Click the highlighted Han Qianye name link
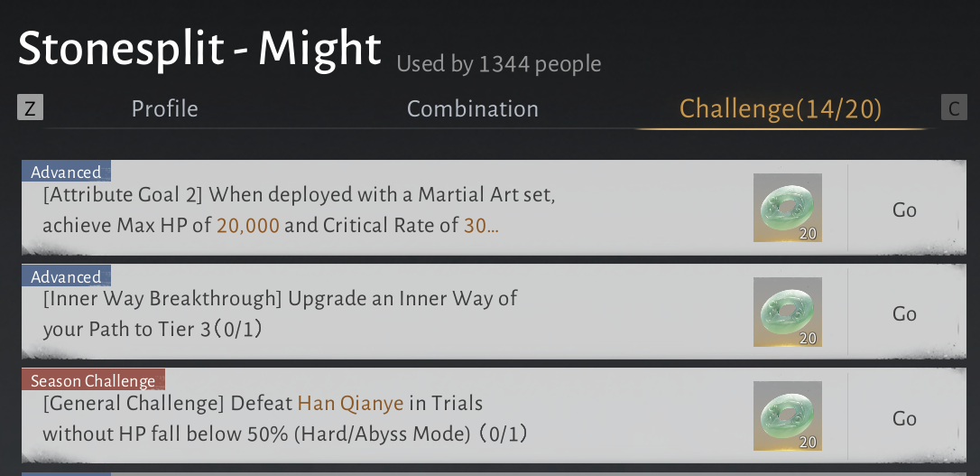 (x=351, y=404)
